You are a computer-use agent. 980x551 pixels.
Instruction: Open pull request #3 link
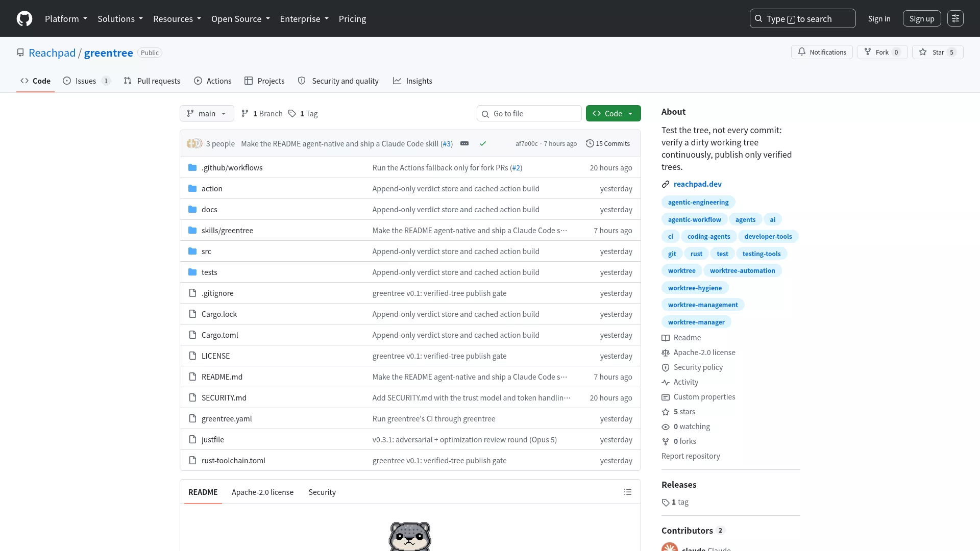click(447, 144)
